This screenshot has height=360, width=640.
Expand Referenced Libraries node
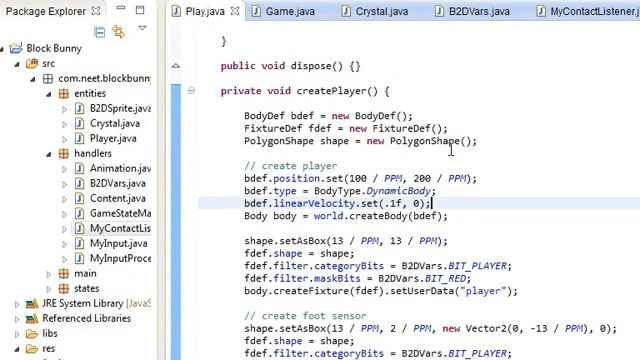tap(17, 319)
